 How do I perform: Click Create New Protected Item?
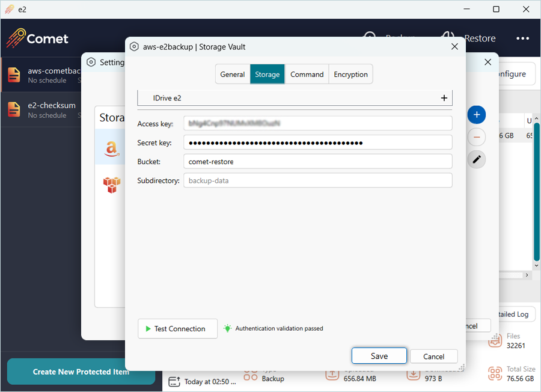[81, 372]
